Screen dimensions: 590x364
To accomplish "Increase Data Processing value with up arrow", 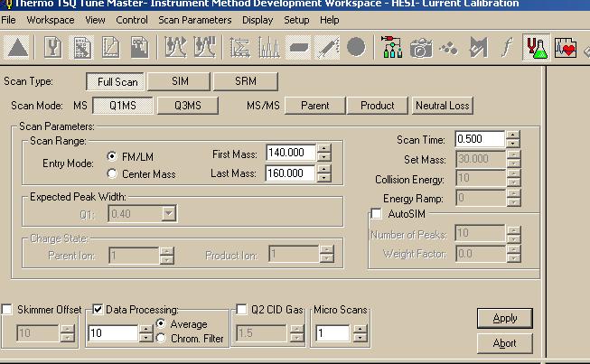I will coord(146,329).
